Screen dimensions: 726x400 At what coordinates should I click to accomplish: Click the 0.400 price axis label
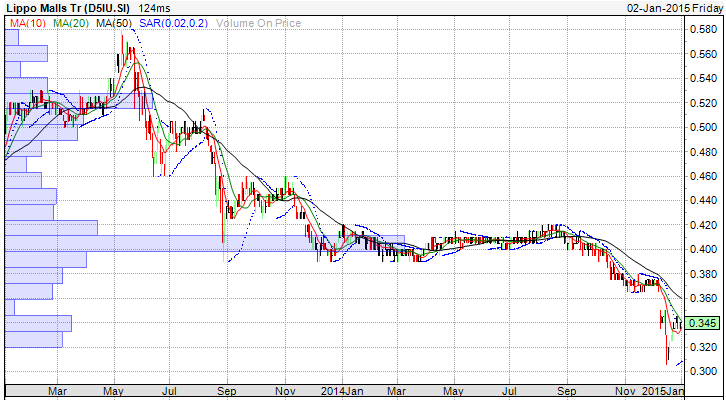[704, 250]
